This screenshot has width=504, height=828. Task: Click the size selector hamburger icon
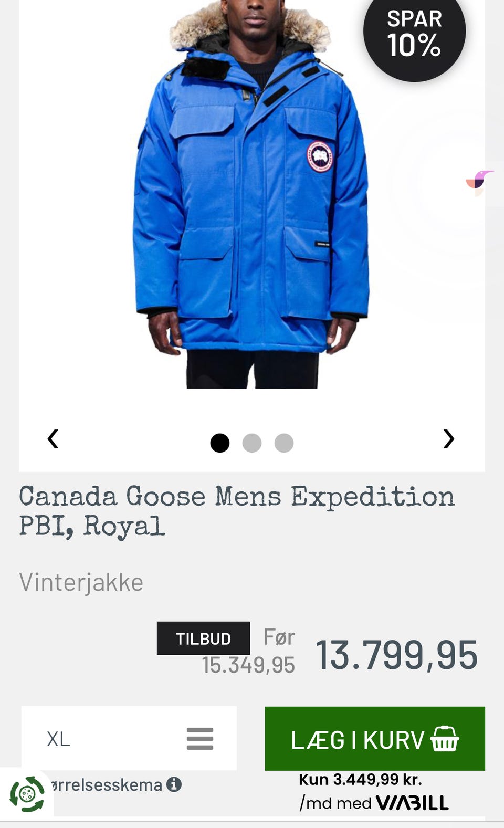[x=200, y=739]
